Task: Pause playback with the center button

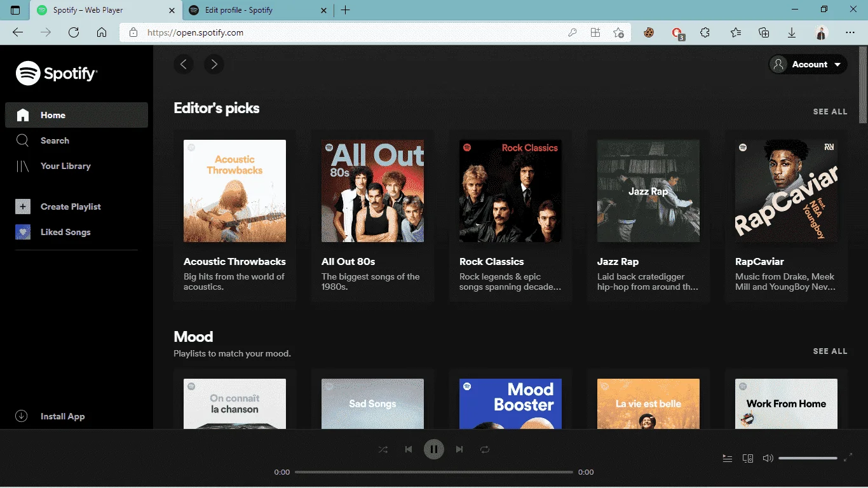Action: 434,449
